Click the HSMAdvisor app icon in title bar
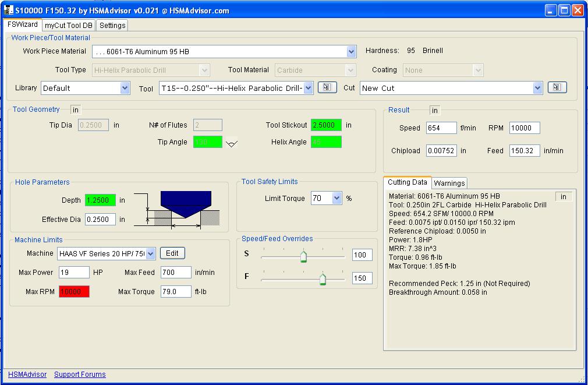The height and width of the screenshot is (385, 588). [8, 10]
